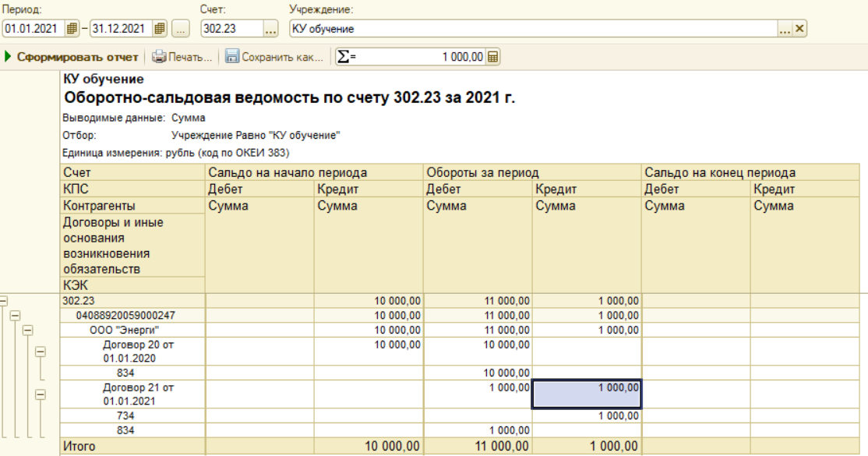Click ellipsis button next to account 302.23
Image resolution: width=868 pixels, height=456 pixels.
click(270, 29)
